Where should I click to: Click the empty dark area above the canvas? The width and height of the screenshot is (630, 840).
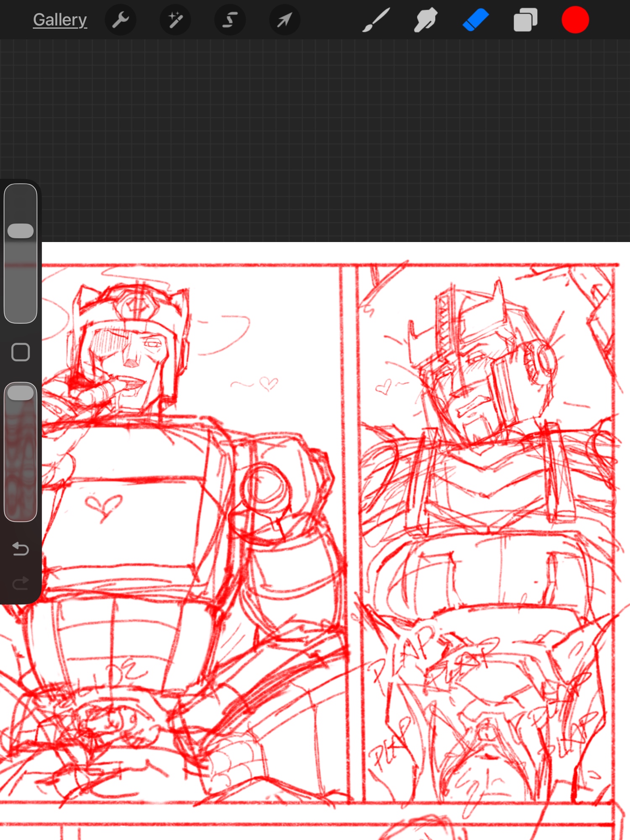pyautogui.click(x=315, y=139)
